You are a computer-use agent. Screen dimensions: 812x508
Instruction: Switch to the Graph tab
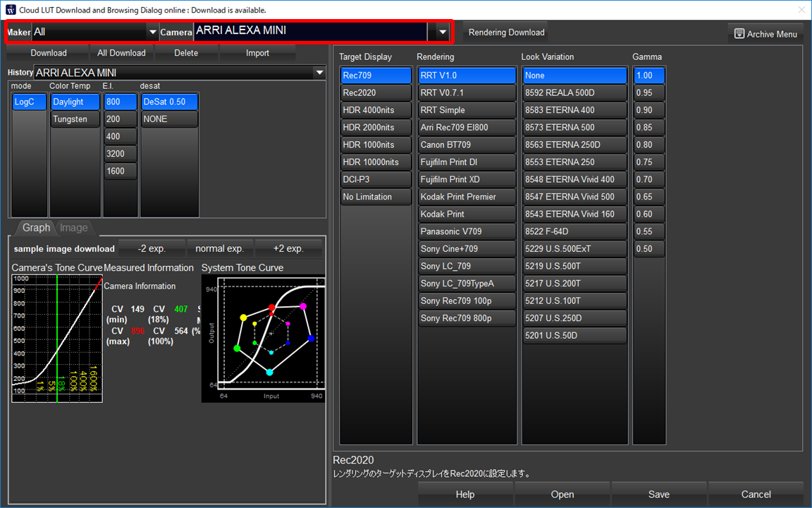click(36, 228)
